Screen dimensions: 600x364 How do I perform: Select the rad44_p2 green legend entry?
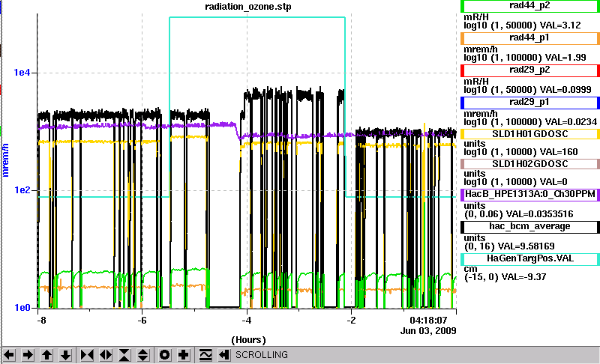[530, 6]
